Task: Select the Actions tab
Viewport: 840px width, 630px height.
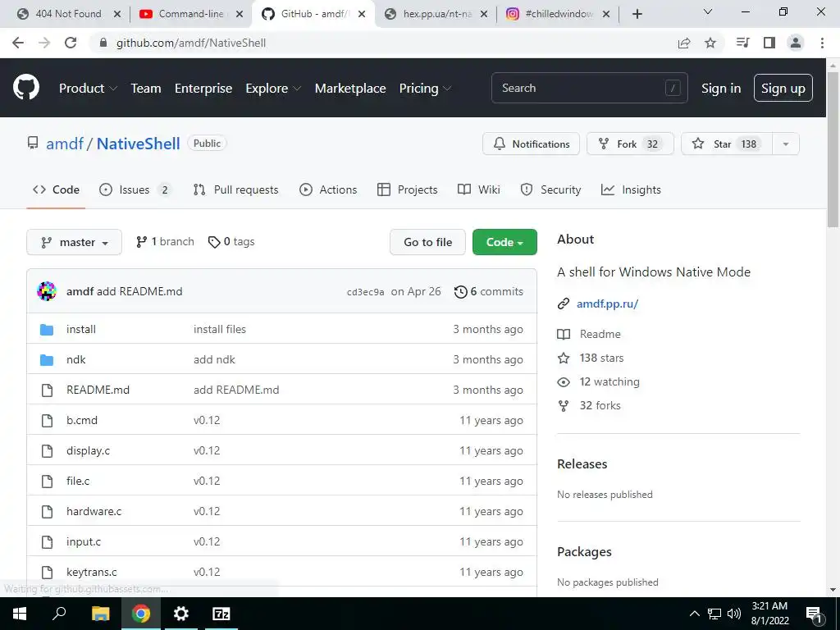Action: [328, 189]
